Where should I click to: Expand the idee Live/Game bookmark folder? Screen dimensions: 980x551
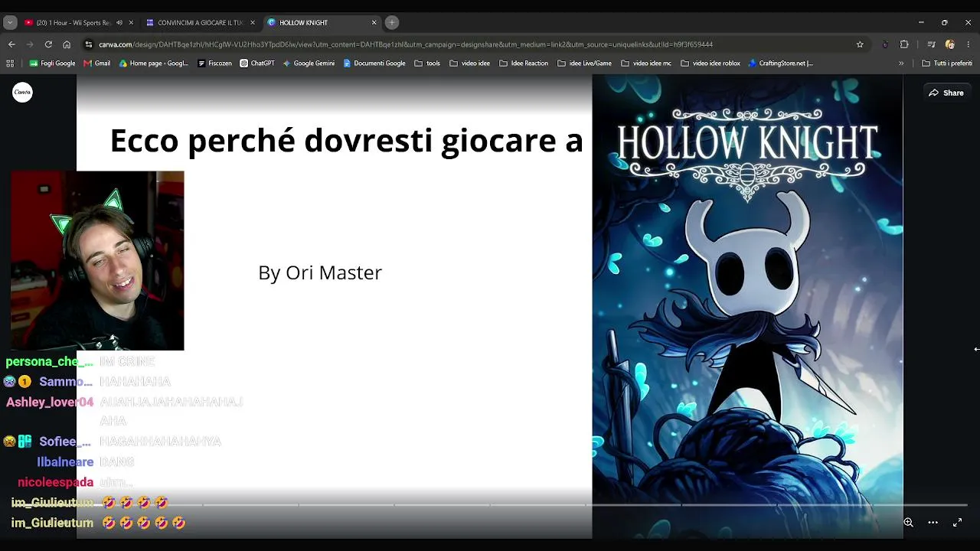(584, 64)
